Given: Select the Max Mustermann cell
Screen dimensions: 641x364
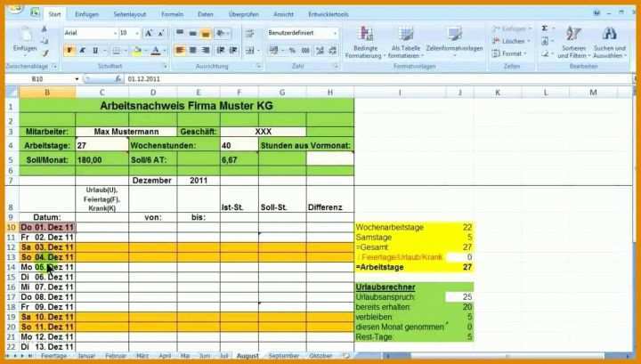Looking at the screenshot, I should (126, 132).
